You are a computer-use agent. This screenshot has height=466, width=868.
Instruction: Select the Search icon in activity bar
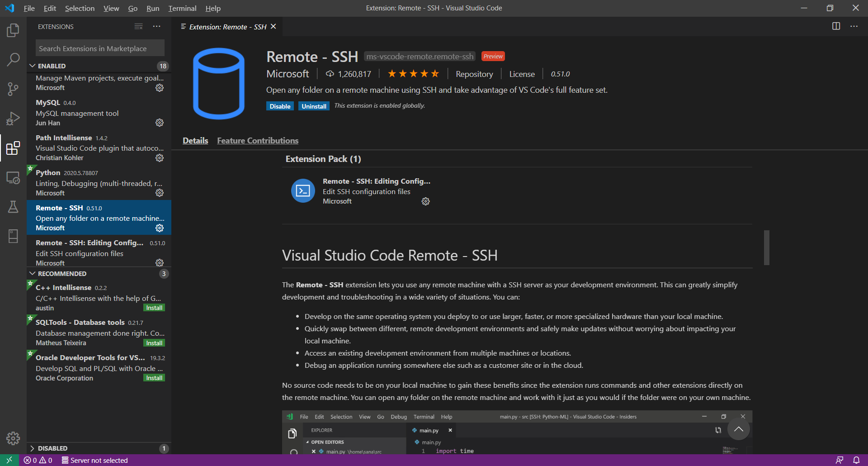click(x=13, y=59)
